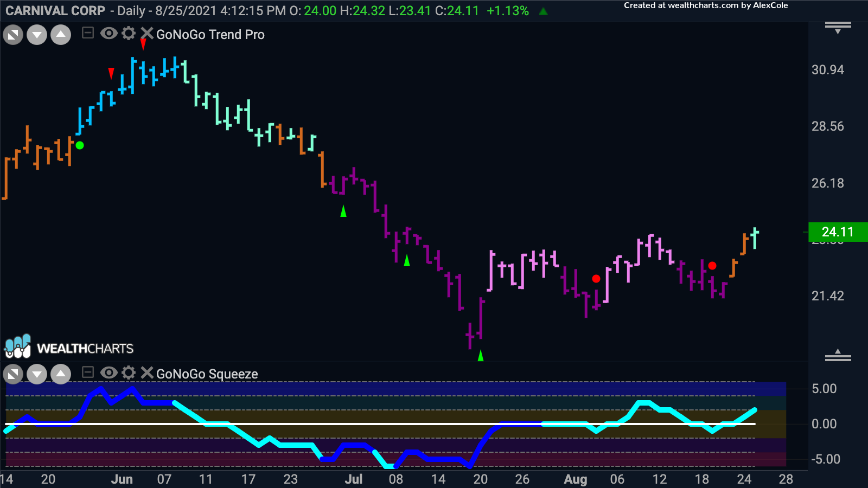The height and width of the screenshot is (488, 868).
Task: Click the Aug date axis label
Action: (576, 479)
